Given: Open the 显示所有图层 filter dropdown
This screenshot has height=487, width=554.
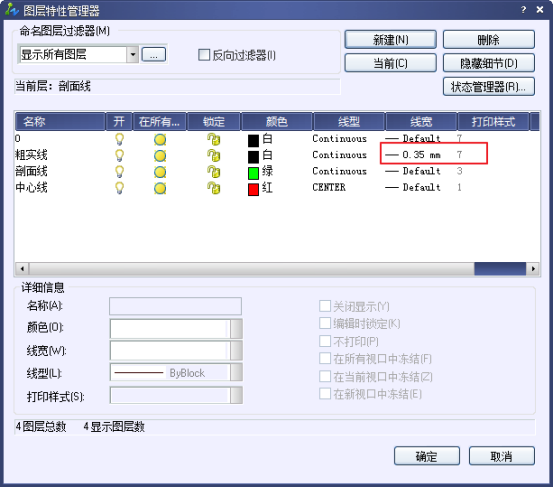Looking at the screenshot, I should tap(133, 55).
